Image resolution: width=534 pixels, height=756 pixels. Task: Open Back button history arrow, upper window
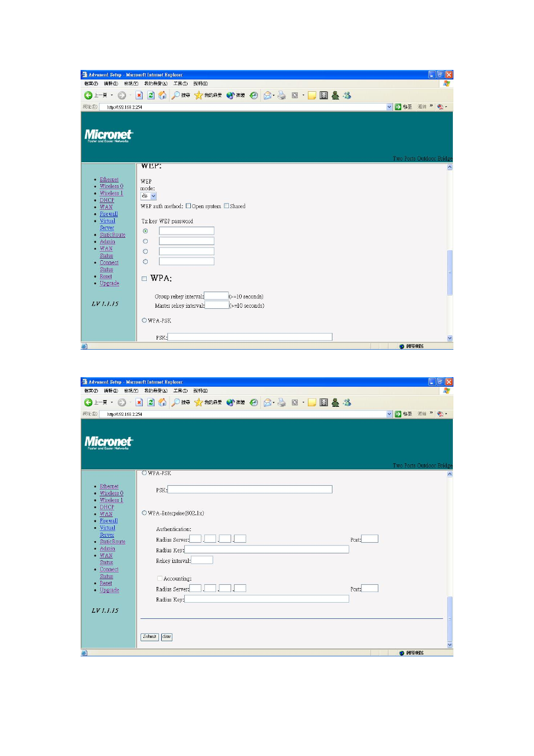[111, 96]
